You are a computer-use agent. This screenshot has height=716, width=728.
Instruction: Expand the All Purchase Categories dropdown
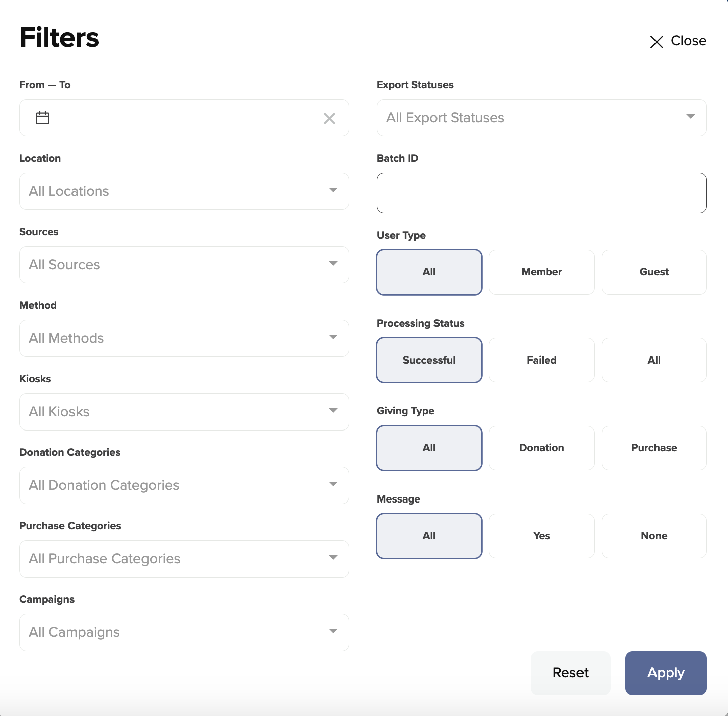click(x=184, y=559)
